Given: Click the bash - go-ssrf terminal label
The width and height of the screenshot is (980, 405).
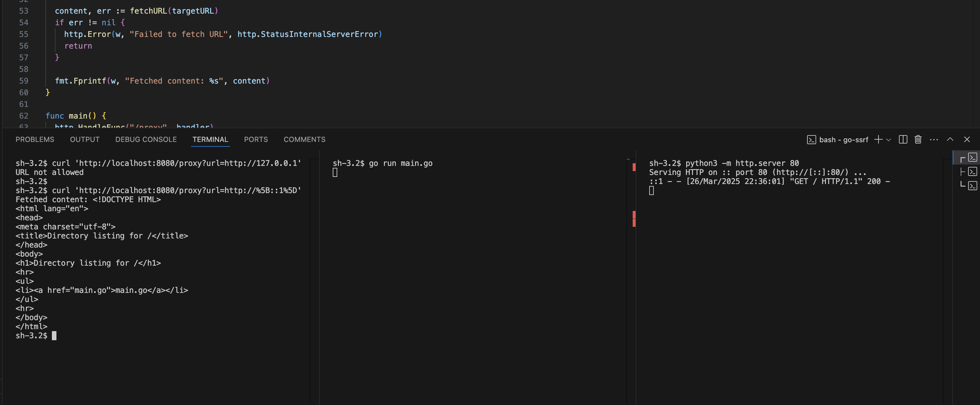Looking at the screenshot, I should tap(837, 139).
